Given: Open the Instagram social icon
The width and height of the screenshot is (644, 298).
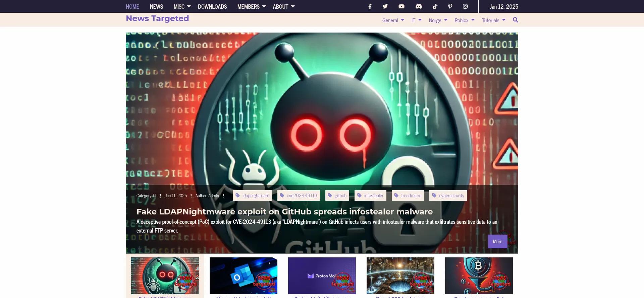Looking at the screenshot, I should pos(465,6).
